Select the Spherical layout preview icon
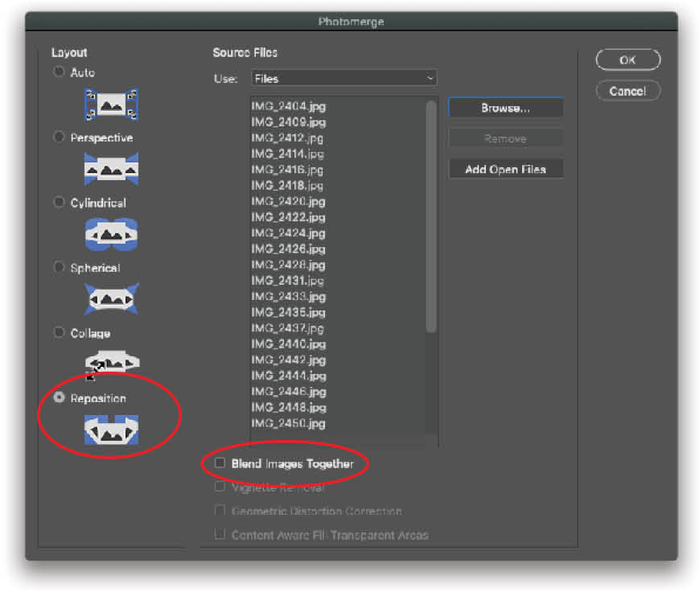700x592 pixels. [x=111, y=298]
